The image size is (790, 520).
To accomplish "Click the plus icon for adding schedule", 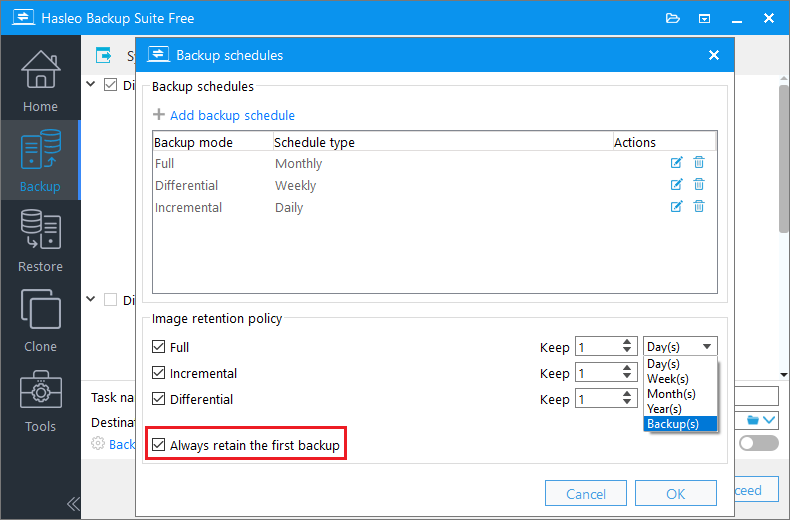I will (159, 114).
